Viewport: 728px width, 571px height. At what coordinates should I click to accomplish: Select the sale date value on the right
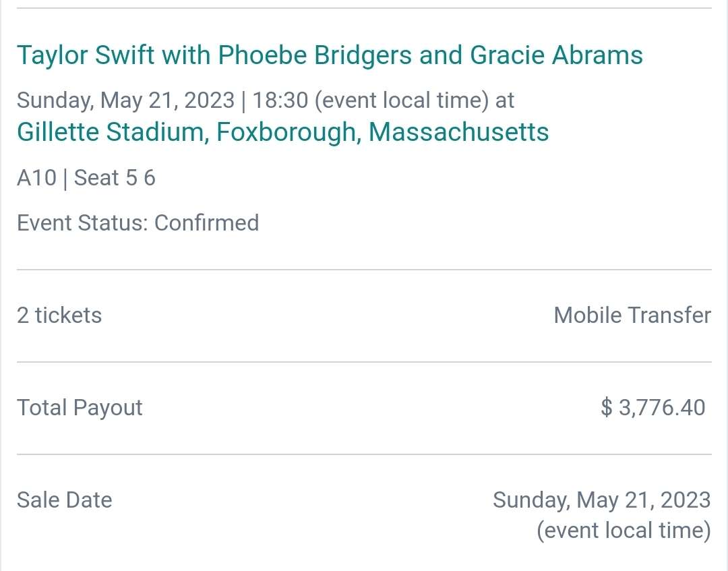(x=602, y=500)
